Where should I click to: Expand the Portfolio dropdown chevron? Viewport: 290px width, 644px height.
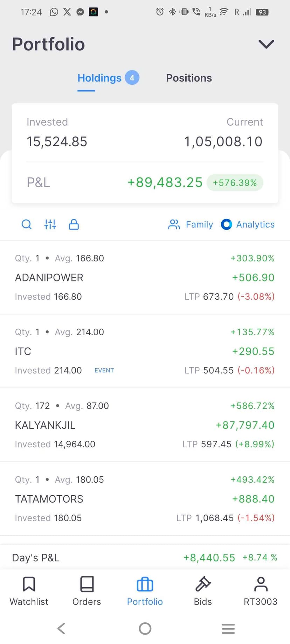[x=266, y=44]
